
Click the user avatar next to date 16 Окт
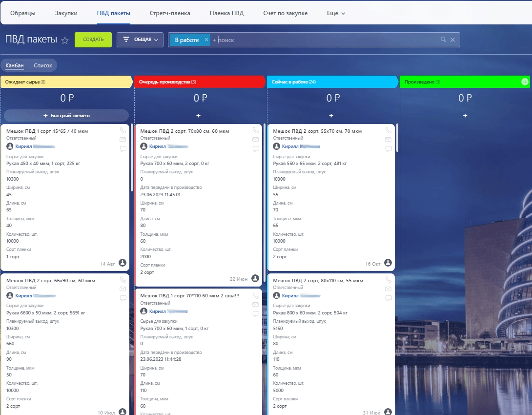[x=388, y=263]
